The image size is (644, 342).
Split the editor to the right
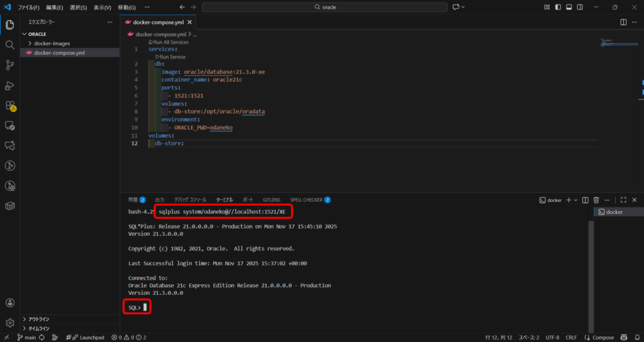click(x=623, y=22)
